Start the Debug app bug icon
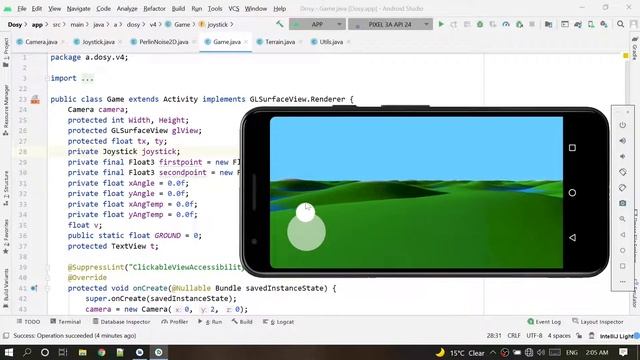 click(480, 24)
